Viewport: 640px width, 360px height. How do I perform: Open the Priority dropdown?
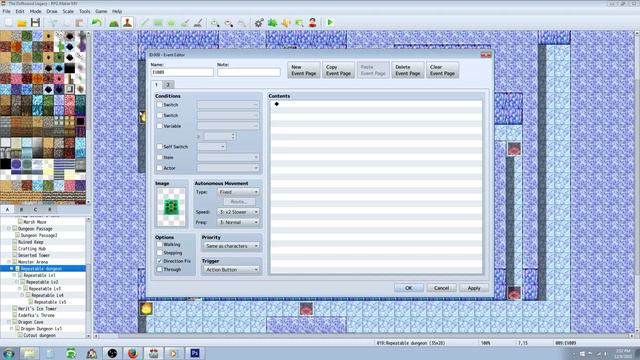pyautogui.click(x=231, y=246)
